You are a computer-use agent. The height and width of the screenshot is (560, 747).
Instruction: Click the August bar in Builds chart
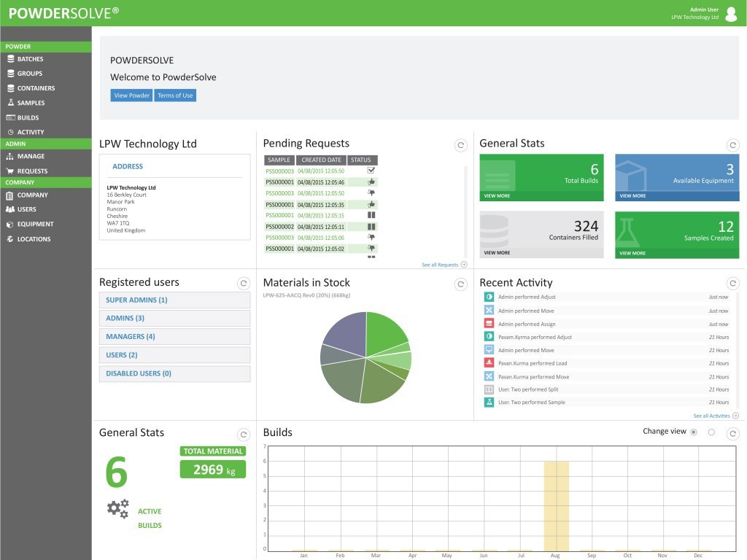click(556, 505)
